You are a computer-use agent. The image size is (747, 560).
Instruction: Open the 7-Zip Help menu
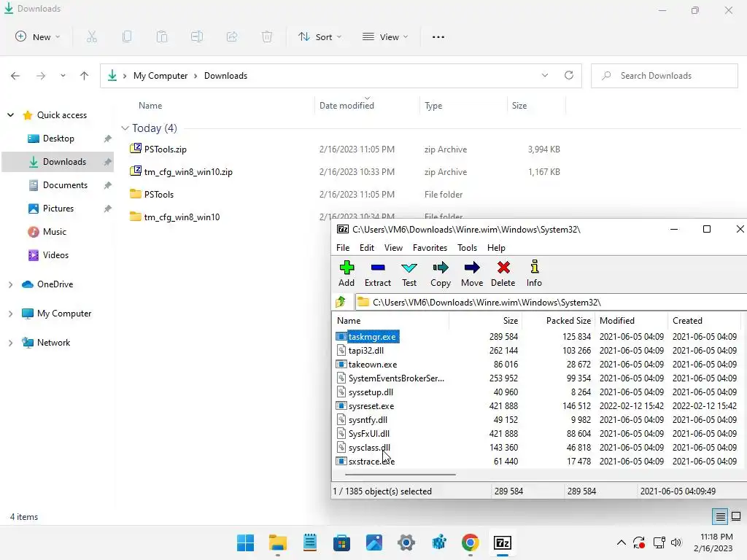click(496, 248)
